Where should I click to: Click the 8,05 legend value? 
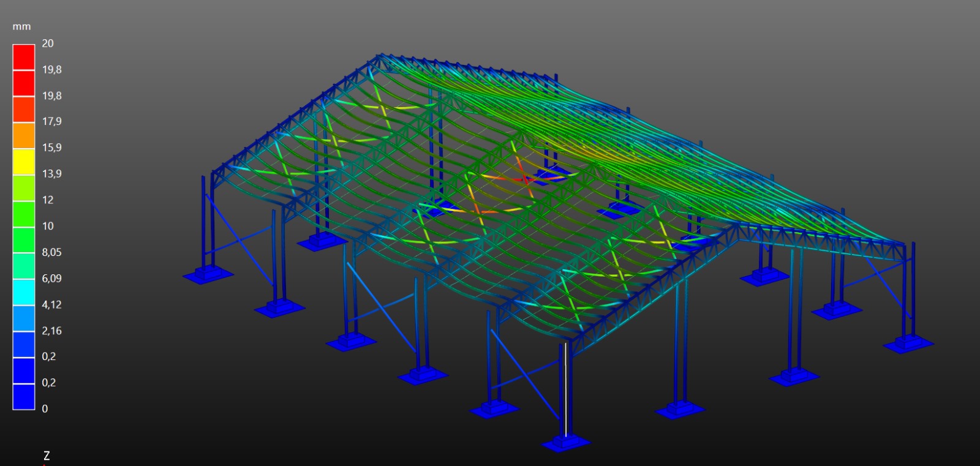[51, 252]
